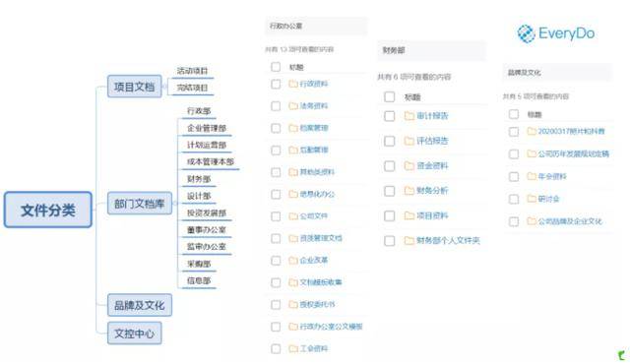Click the 年会资料 folder icon
This screenshot has height=364, width=630.
click(532, 176)
